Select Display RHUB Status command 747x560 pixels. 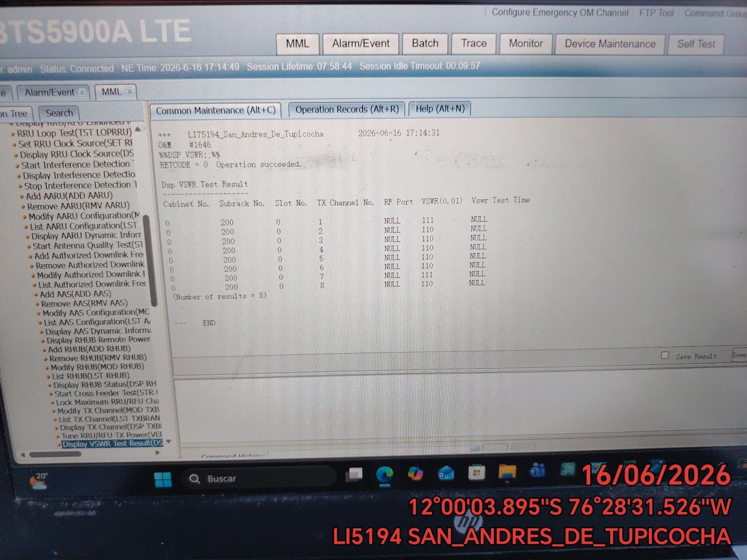pos(105,385)
